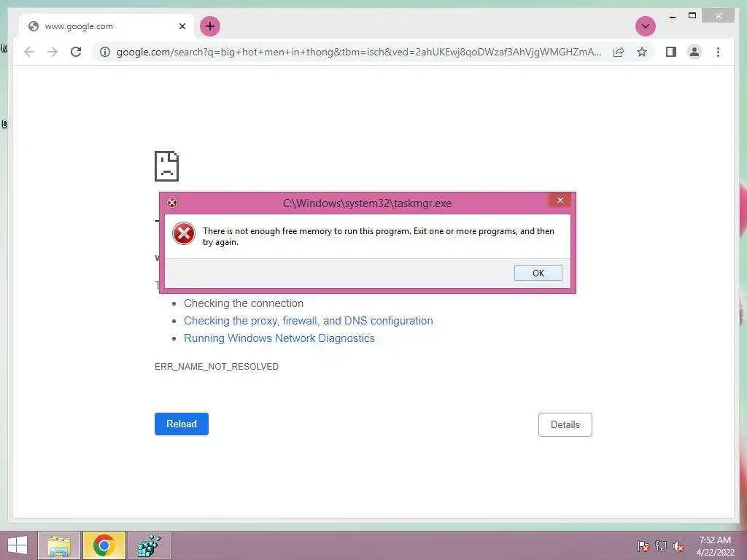Viewport: 747px width, 560px height.
Task: Click the network tray icon
Action: pos(661,546)
